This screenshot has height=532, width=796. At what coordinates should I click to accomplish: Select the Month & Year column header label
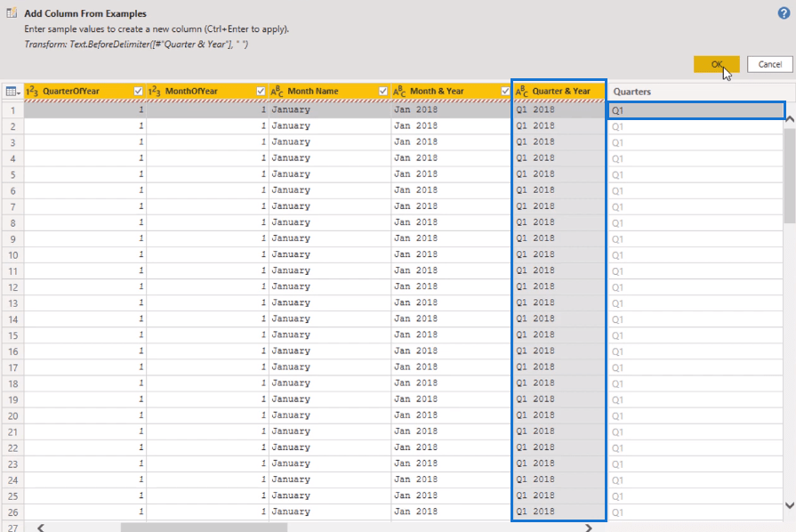tap(437, 91)
